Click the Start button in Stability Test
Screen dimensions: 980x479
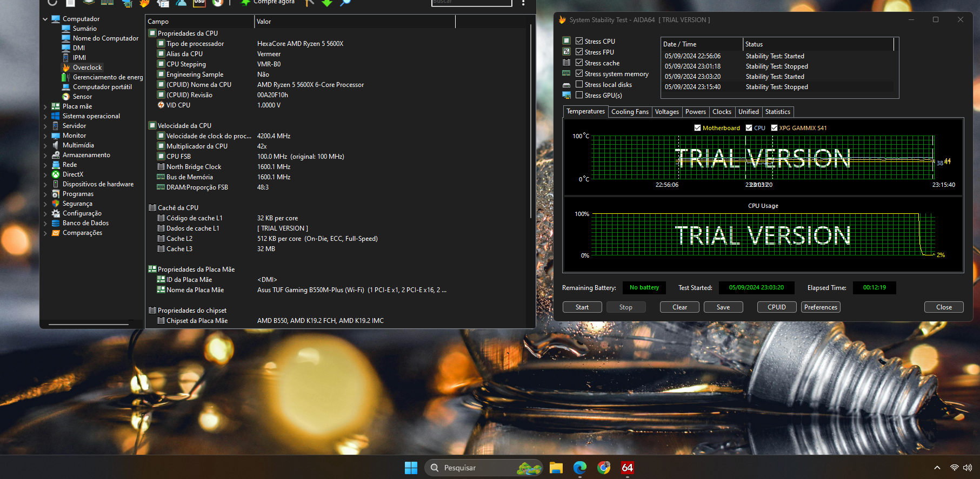click(582, 307)
